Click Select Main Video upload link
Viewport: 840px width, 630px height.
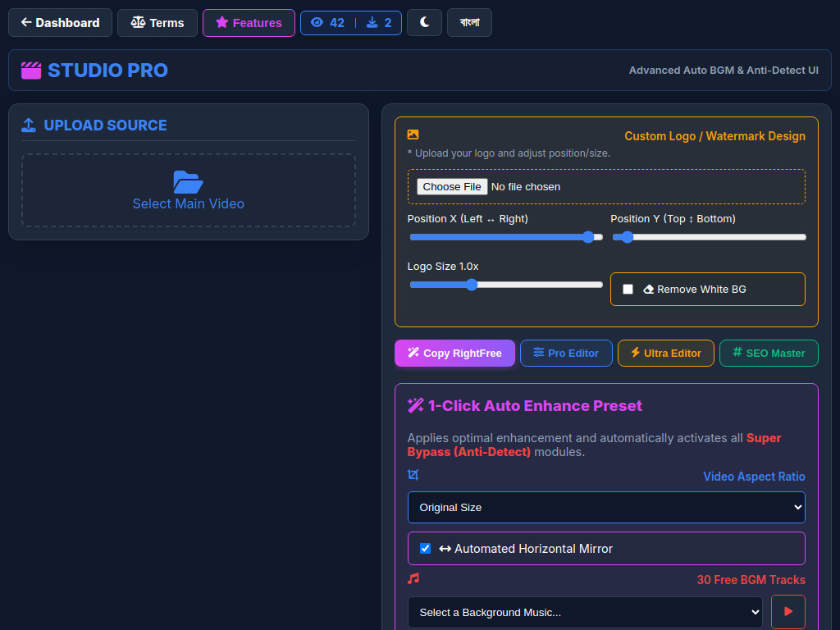pos(188,203)
